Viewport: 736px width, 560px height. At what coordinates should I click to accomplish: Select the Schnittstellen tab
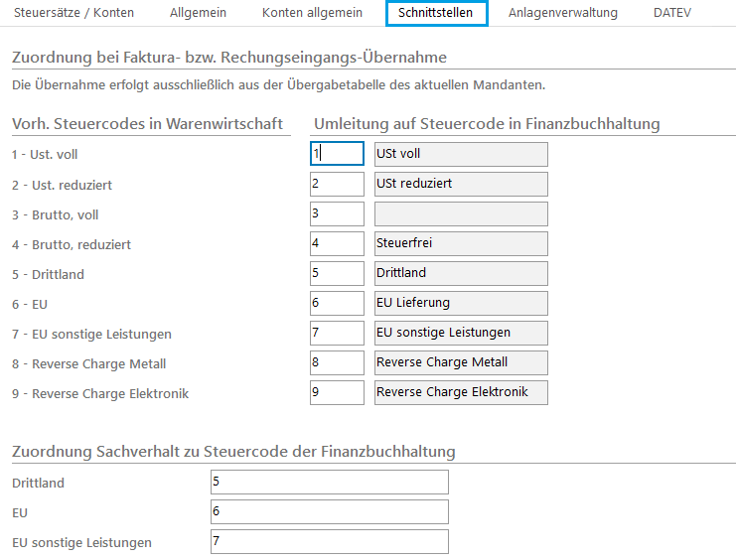click(435, 13)
